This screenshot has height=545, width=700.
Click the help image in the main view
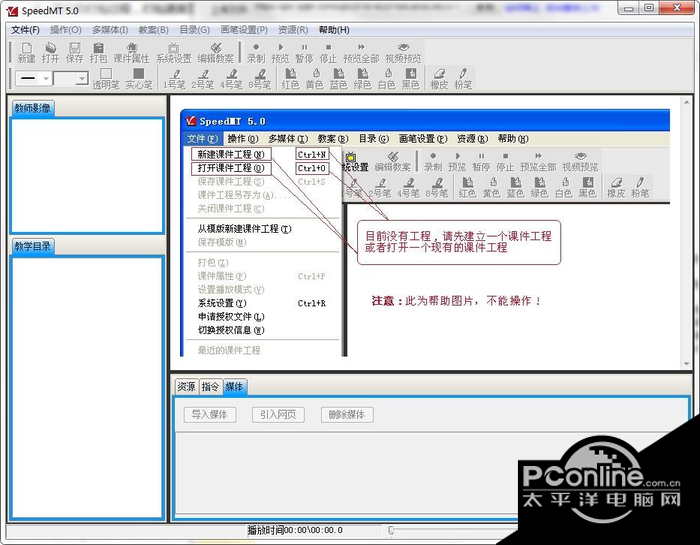coord(425,233)
